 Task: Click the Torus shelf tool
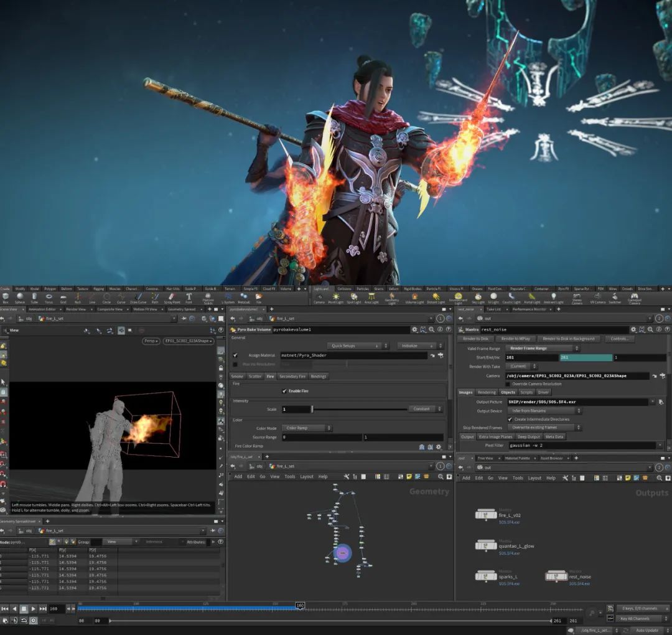(49, 298)
